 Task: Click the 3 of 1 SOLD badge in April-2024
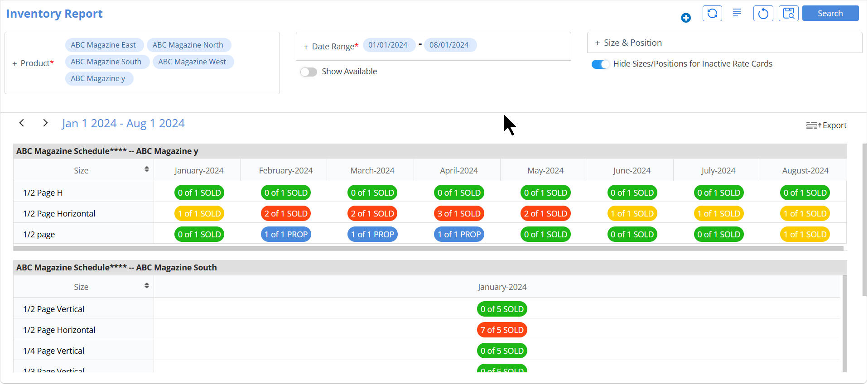[459, 213]
